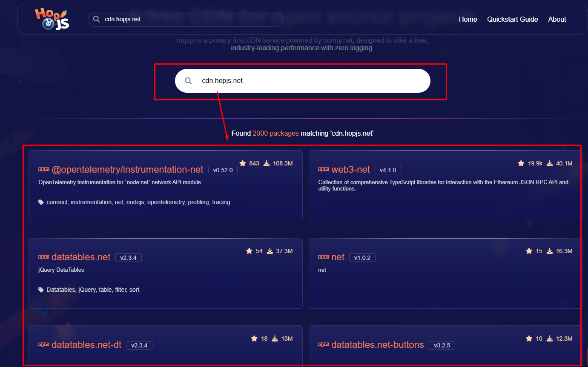The height and width of the screenshot is (367, 588).
Task: Focus the header search field
Action: (x=186, y=19)
